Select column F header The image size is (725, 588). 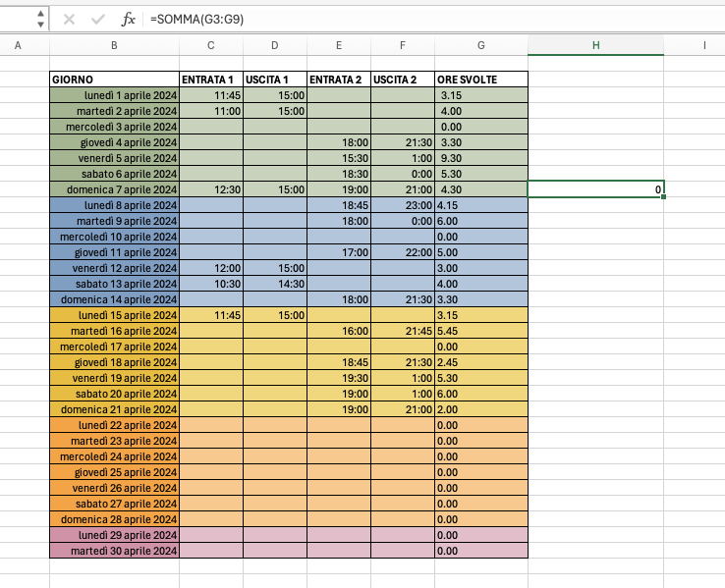pos(403,45)
